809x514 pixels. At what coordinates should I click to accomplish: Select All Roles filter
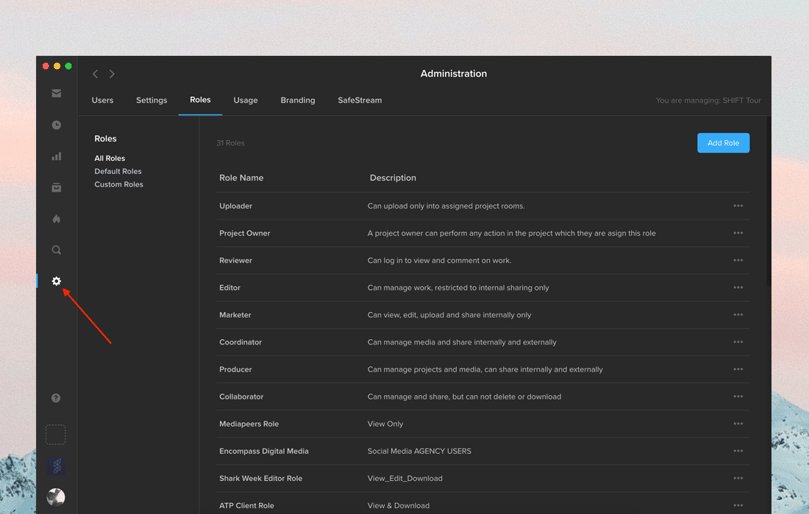click(x=109, y=158)
